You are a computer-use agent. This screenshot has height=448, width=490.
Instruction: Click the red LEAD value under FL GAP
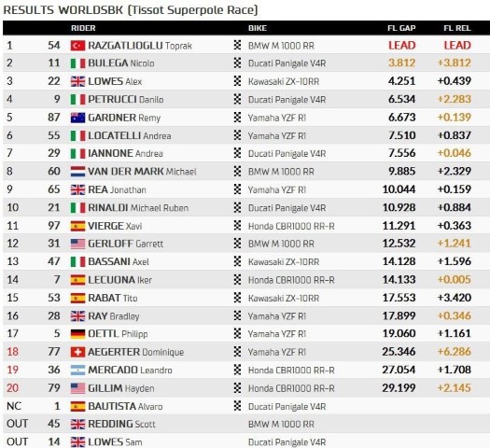click(x=402, y=46)
